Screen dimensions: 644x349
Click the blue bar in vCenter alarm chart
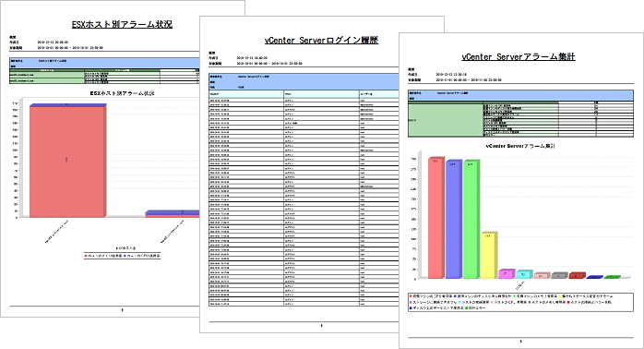[x=453, y=220]
